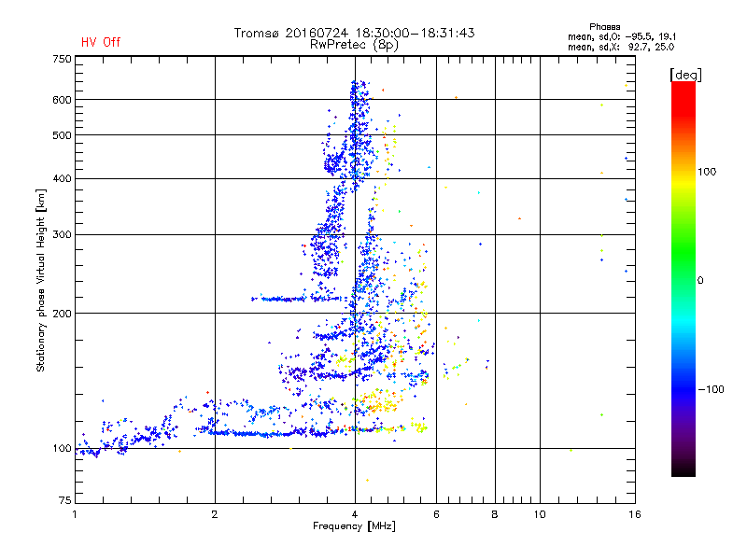This screenshot has height=560, width=747.
Task: Click the 'RwPretec (8p)' subtitle
Action: click(354, 45)
